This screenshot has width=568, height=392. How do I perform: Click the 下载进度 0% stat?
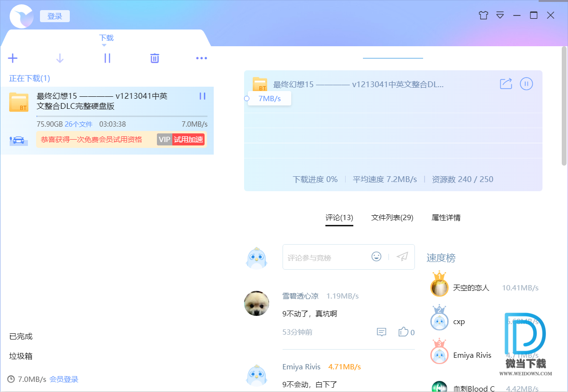click(x=315, y=179)
